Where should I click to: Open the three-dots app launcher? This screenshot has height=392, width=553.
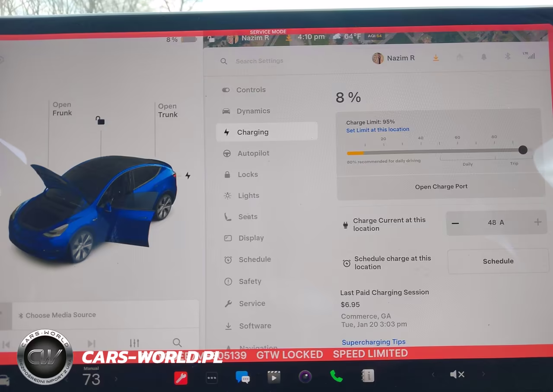coord(212,378)
